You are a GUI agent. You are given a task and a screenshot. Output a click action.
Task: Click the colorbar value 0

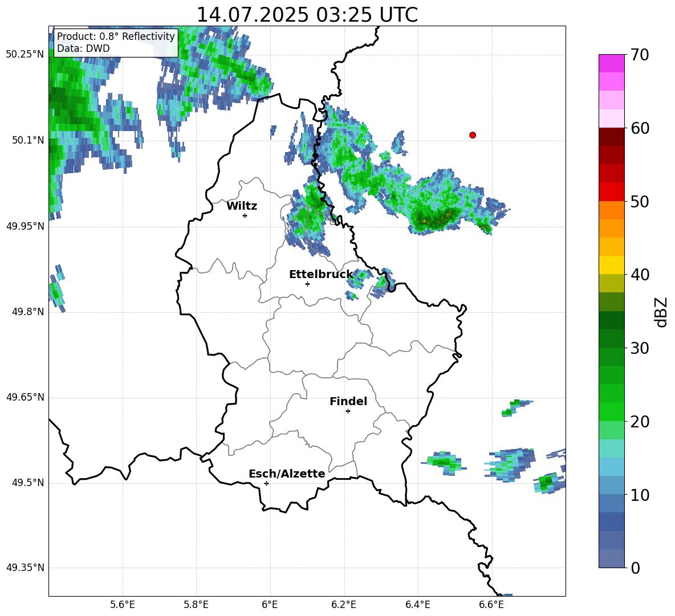coord(636,568)
